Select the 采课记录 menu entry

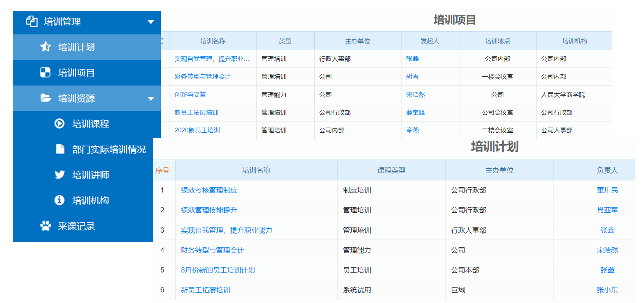pyautogui.click(x=76, y=226)
